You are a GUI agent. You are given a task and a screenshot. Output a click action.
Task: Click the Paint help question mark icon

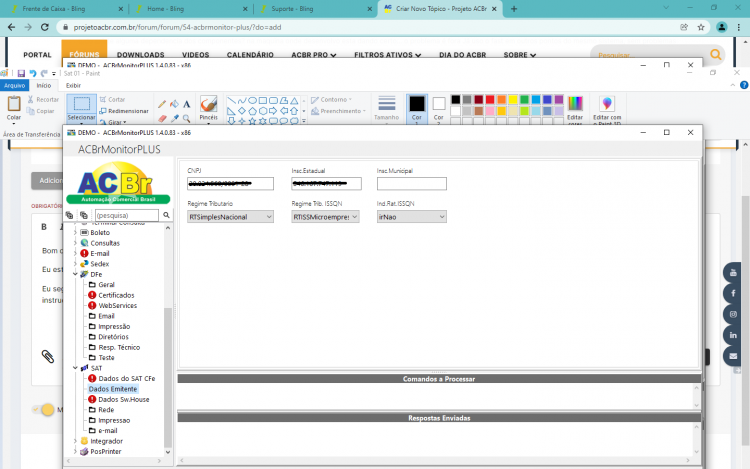tap(744, 85)
